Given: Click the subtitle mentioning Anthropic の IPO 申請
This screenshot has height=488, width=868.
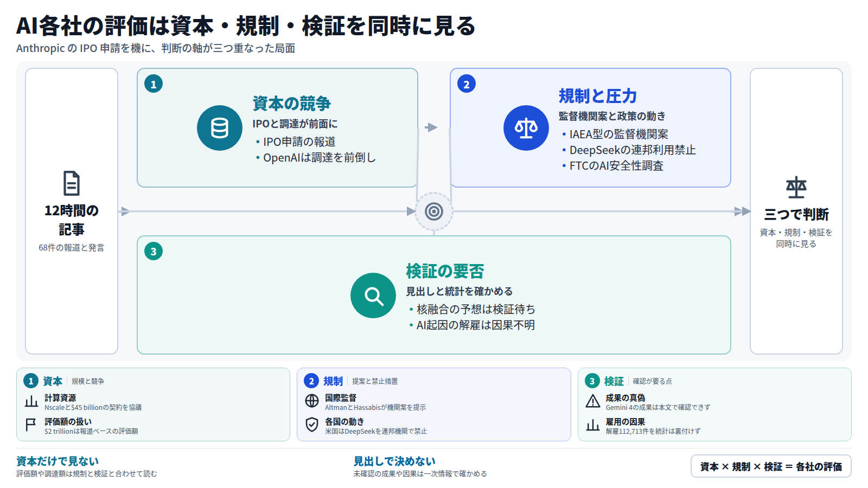Looking at the screenshot, I should 156,48.
